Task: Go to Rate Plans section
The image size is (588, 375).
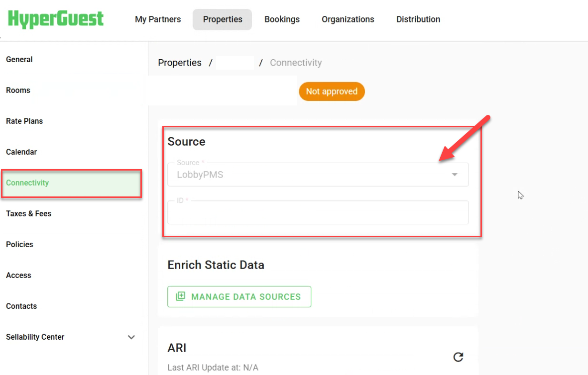Action: [x=24, y=121]
